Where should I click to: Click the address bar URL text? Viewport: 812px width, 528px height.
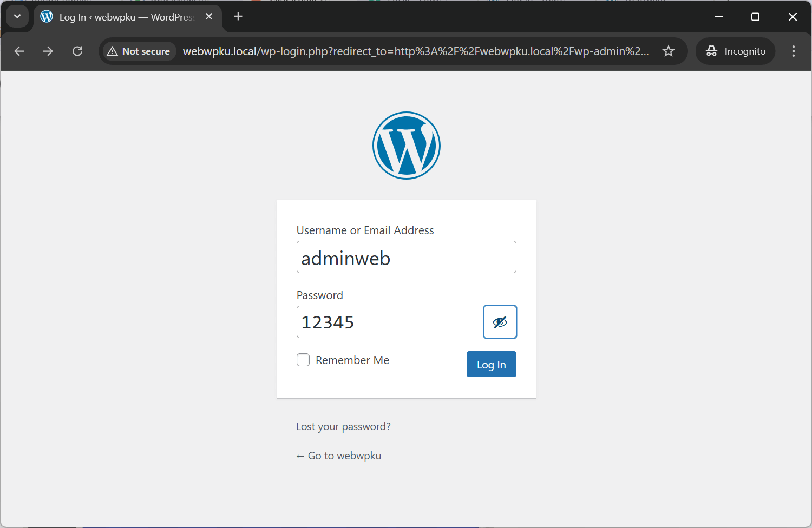415,51
